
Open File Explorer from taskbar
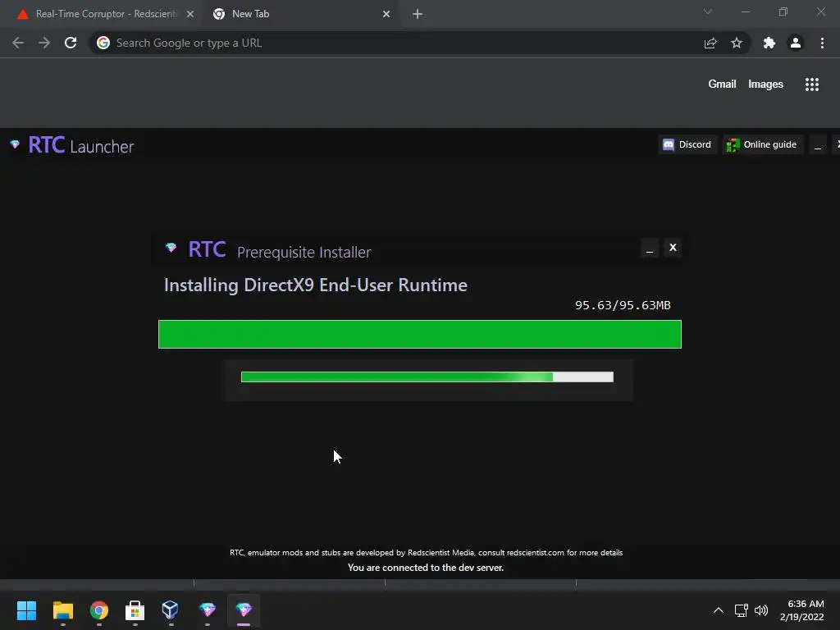[62, 610]
